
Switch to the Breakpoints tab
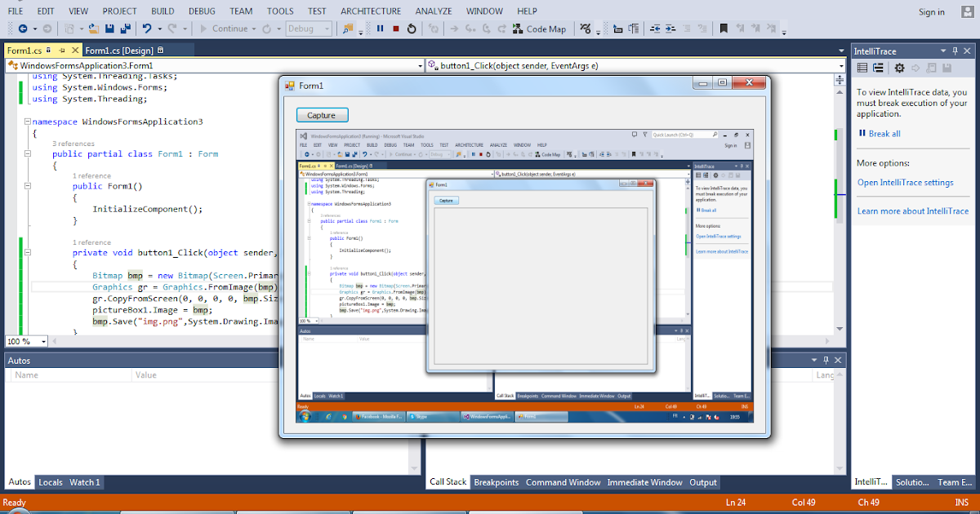[496, 482]
